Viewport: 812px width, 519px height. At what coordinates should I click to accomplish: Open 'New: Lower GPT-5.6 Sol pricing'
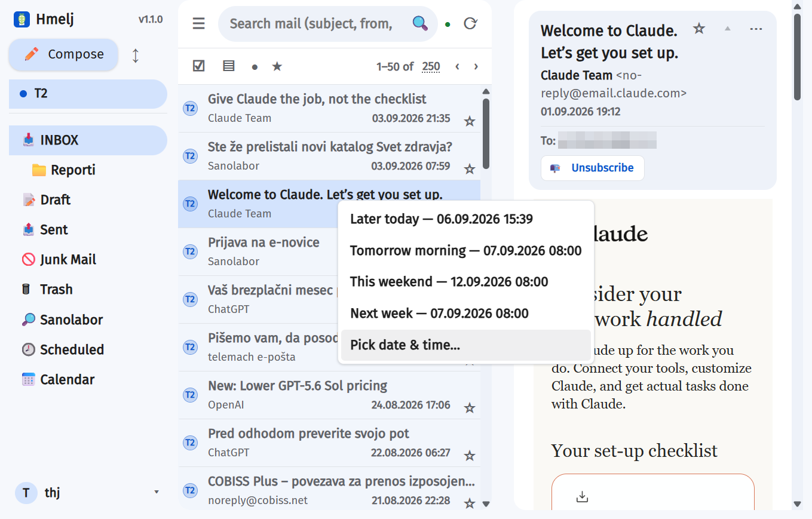click(x=329, y=395)
